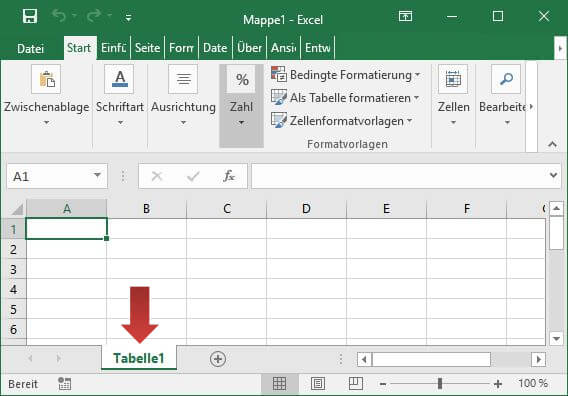The image size is (568, 396).
Task: Switch to the Überprüfen ribbon tab
Action: click(249, 48)
